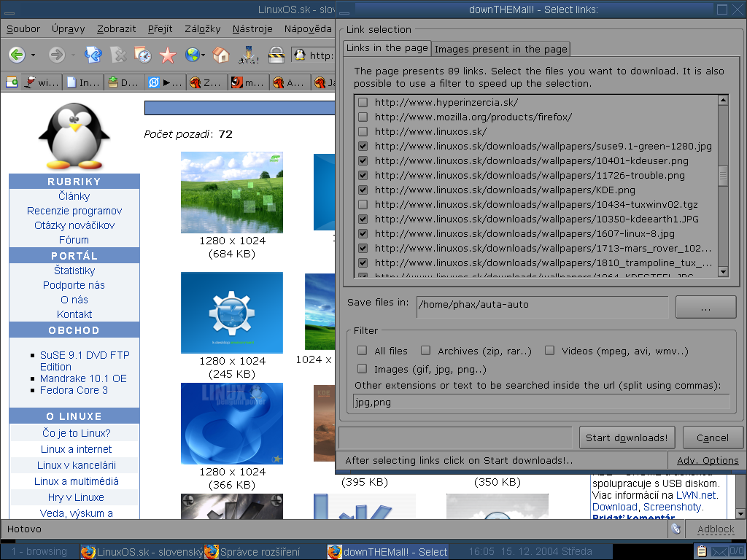Click the Save files in path field
Screen dimensions: 747x560
543,306
